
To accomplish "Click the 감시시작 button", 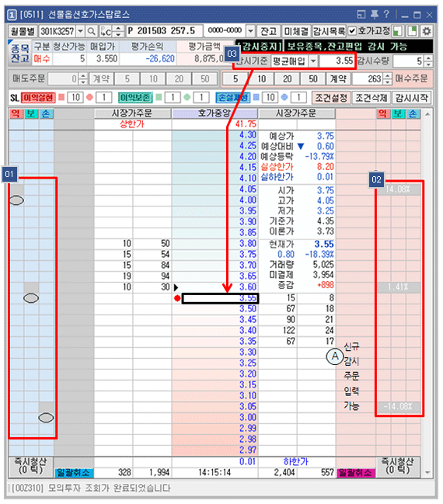I will pyautogui.click(x=412, y=98).
